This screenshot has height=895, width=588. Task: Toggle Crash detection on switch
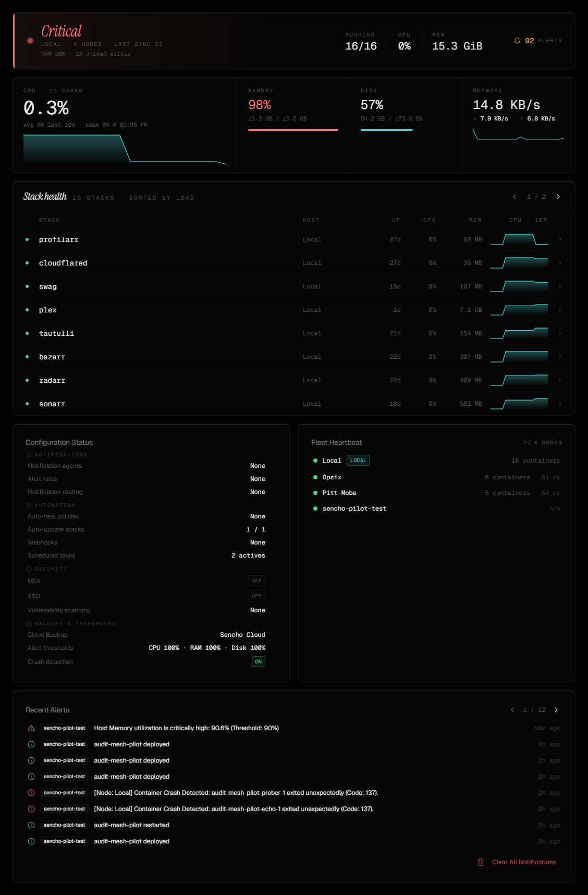pyautogui.click(x=258, y=661)
